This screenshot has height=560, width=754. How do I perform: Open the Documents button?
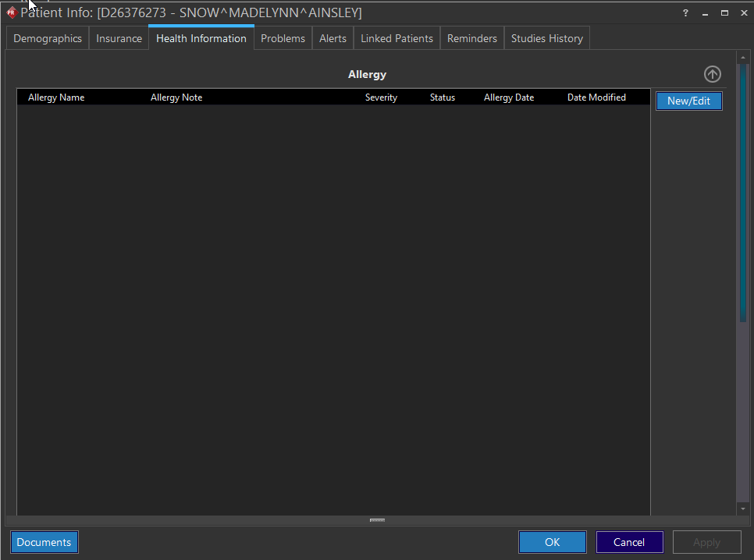tap(44, 542)
